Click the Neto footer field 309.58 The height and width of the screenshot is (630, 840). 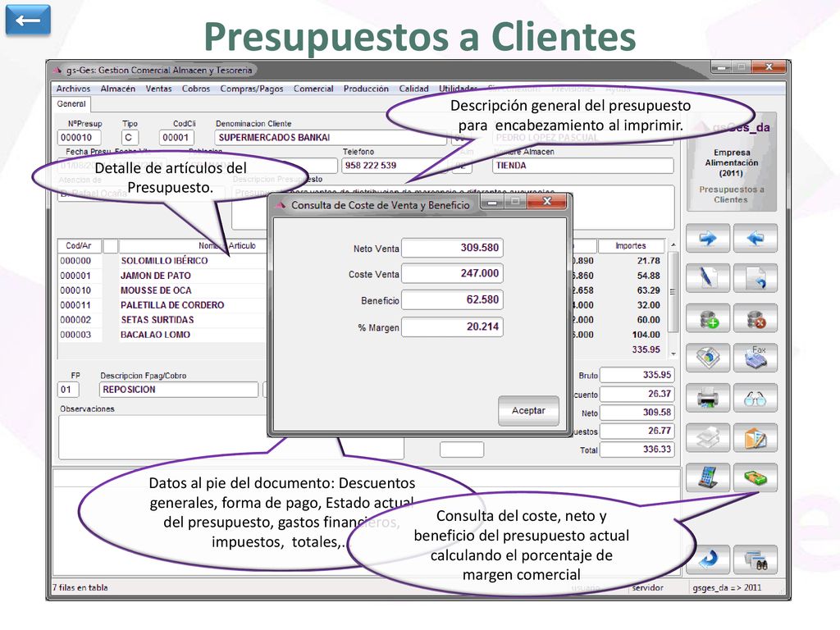(x=637, y=413)
